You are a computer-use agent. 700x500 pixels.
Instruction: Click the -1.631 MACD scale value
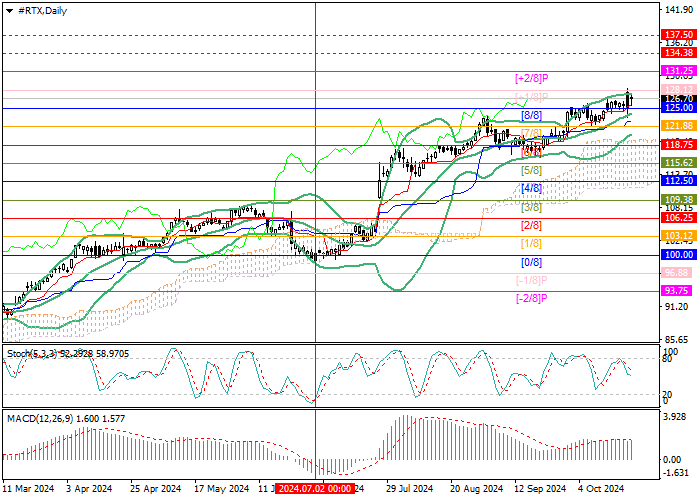[677, 473]
